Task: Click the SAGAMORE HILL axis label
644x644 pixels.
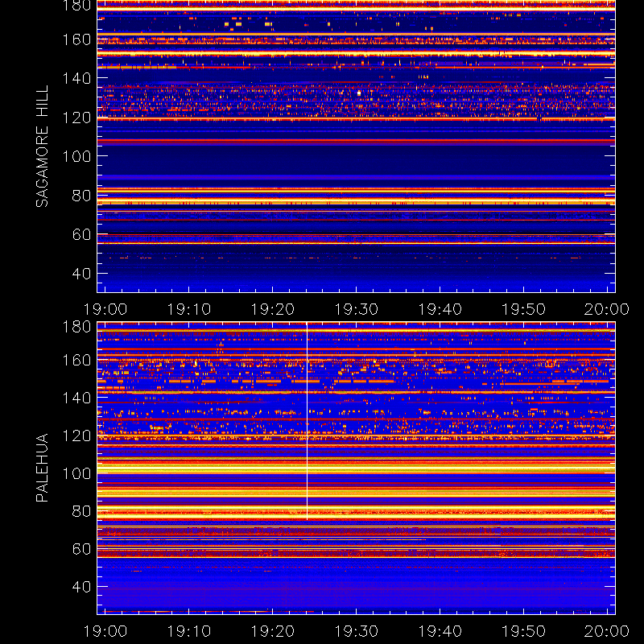Action: coord(42,147)
